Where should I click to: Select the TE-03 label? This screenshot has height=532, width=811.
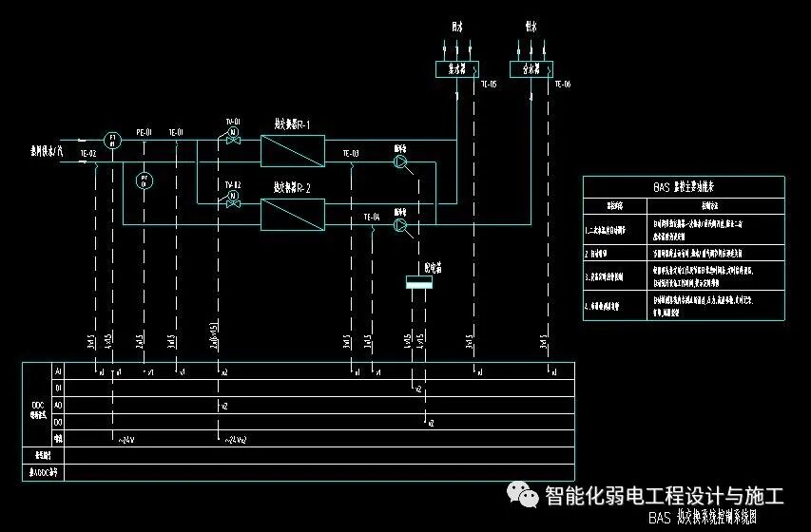pyautogui.click(x=351, y=154)
